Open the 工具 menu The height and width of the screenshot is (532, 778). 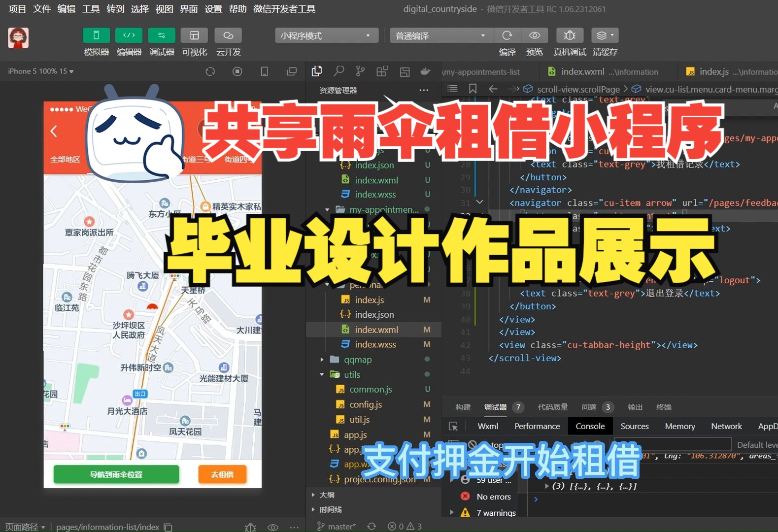pos(91,9)
